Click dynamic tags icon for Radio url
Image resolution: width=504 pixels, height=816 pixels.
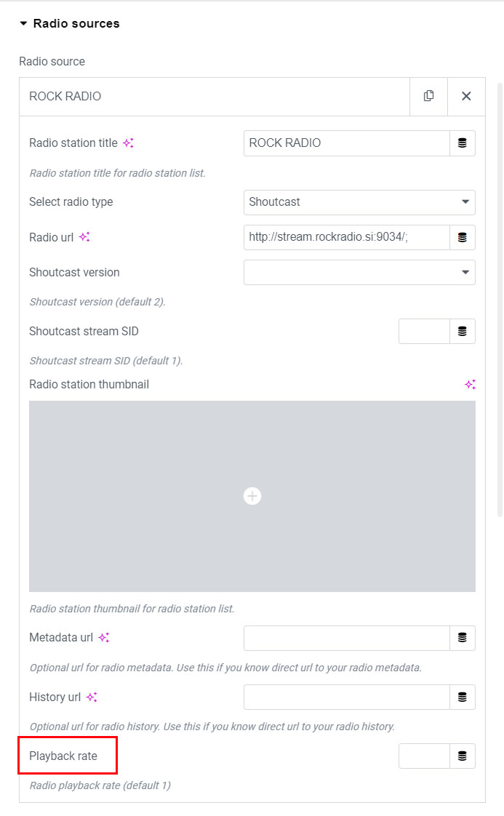462,237
